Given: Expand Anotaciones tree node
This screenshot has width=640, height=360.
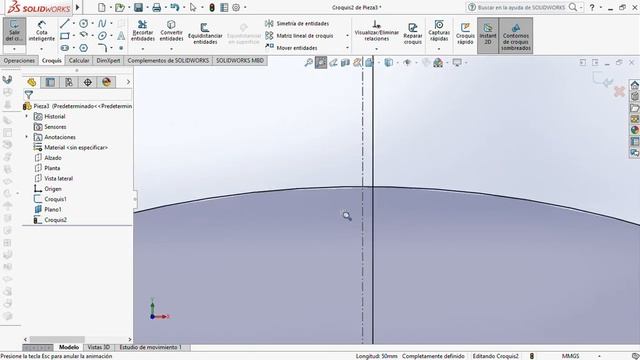Looking at the screenshot, I should click(27, 137).
